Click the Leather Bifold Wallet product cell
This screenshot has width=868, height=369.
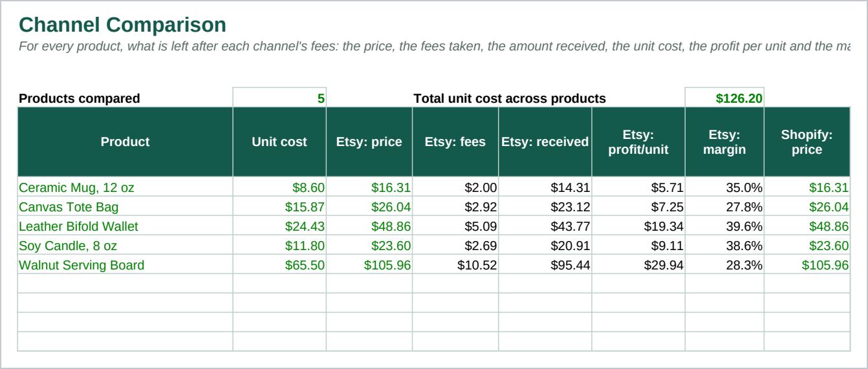click(x=125, y=226)
